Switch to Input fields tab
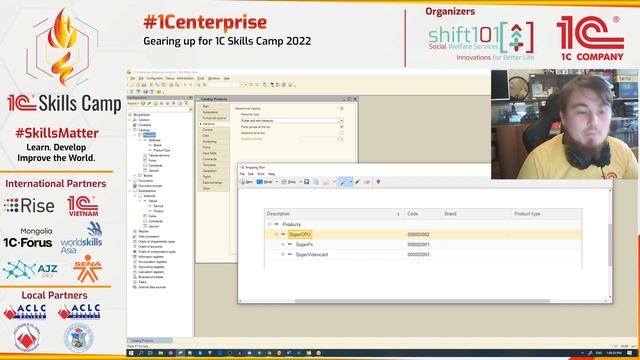The height and width of the screenshot is (360, 640). click(214, 153)
